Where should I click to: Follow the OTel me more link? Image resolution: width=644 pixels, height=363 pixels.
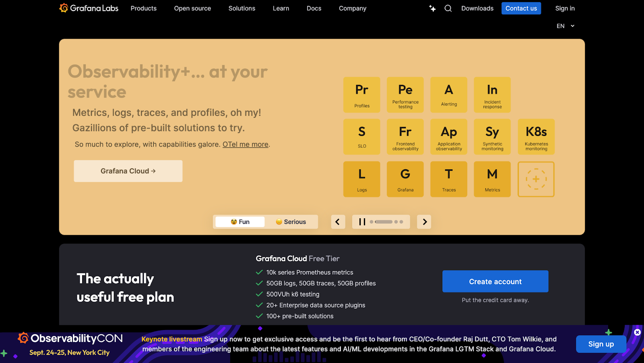[x=246, y=144]
